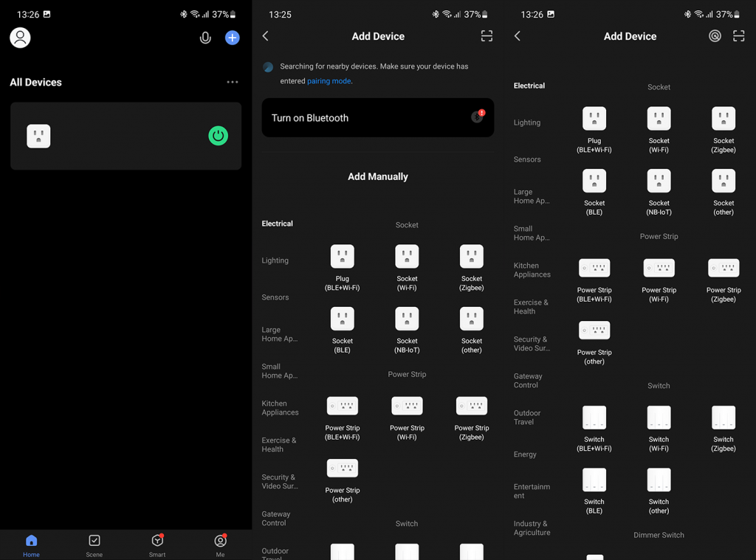Select Large Home Ap... category in right screen
756x560 pixels.
point(532,196)
